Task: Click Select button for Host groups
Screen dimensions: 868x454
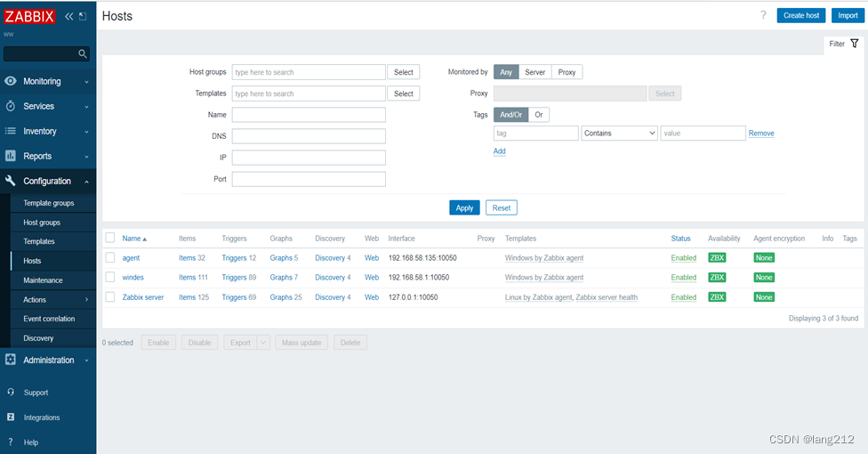Action: (404, 72)
